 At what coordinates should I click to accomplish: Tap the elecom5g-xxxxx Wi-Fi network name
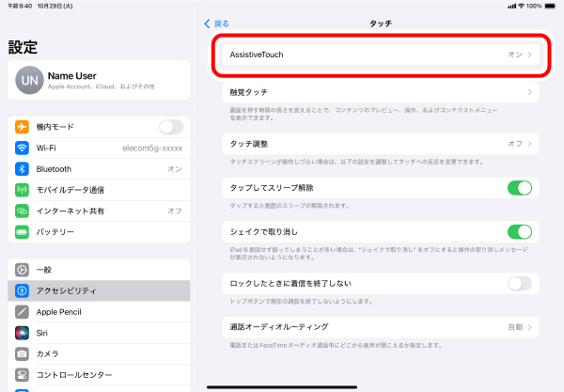[x=152, y=149]
